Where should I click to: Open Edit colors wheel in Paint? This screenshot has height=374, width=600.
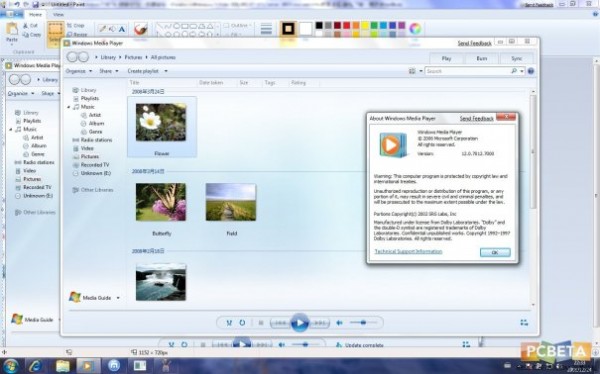(x=415, y=28)
